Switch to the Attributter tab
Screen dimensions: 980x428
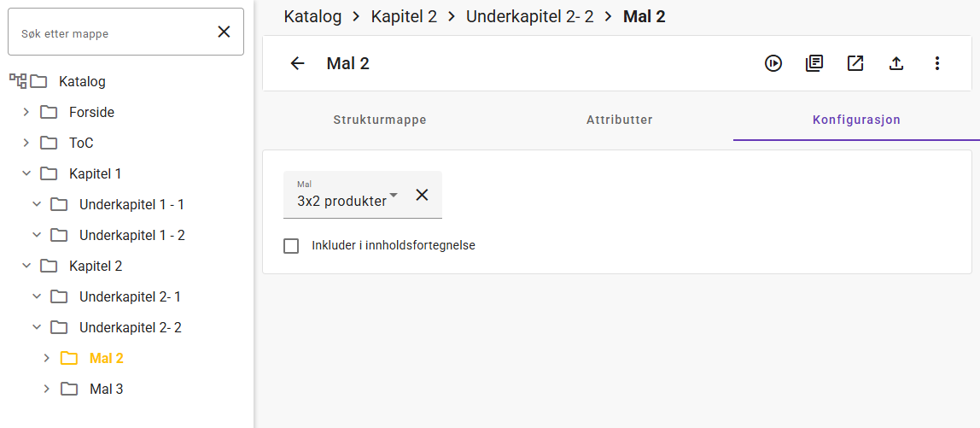620,120
